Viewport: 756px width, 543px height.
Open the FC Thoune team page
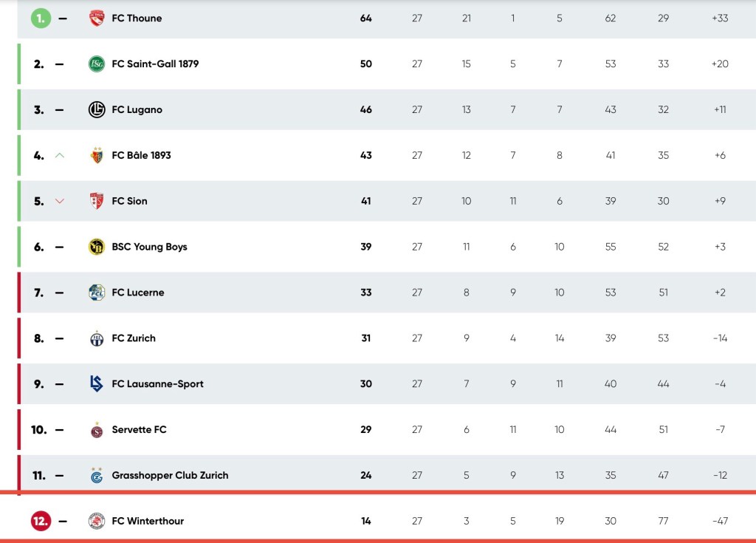137,18
